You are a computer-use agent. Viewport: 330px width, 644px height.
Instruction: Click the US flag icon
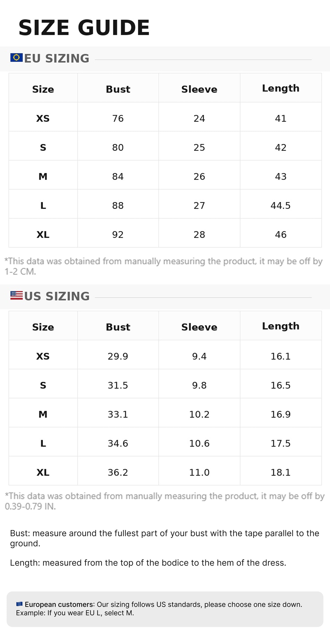click(x=16, y=295)
